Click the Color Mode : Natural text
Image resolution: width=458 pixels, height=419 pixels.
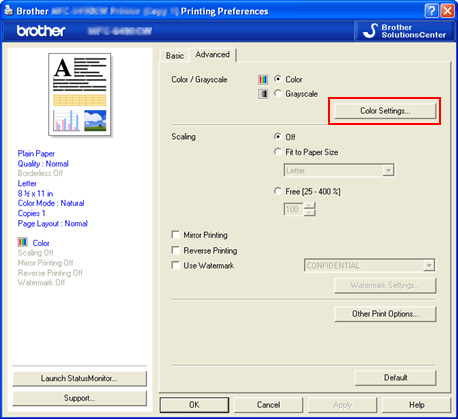coord(51,203)
